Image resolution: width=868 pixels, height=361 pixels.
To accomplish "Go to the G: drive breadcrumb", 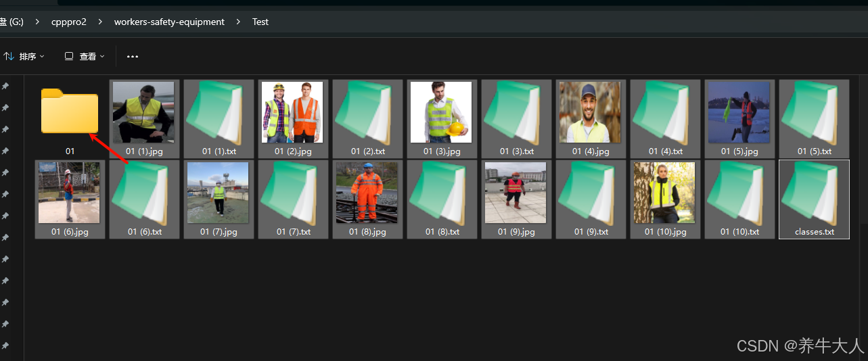I will 12,22.
